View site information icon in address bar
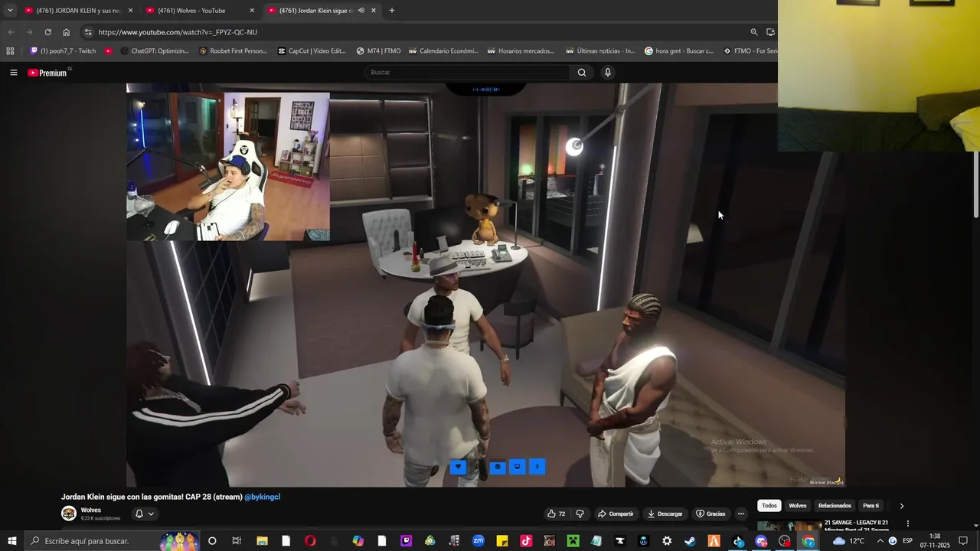 [x=88, y=32]
